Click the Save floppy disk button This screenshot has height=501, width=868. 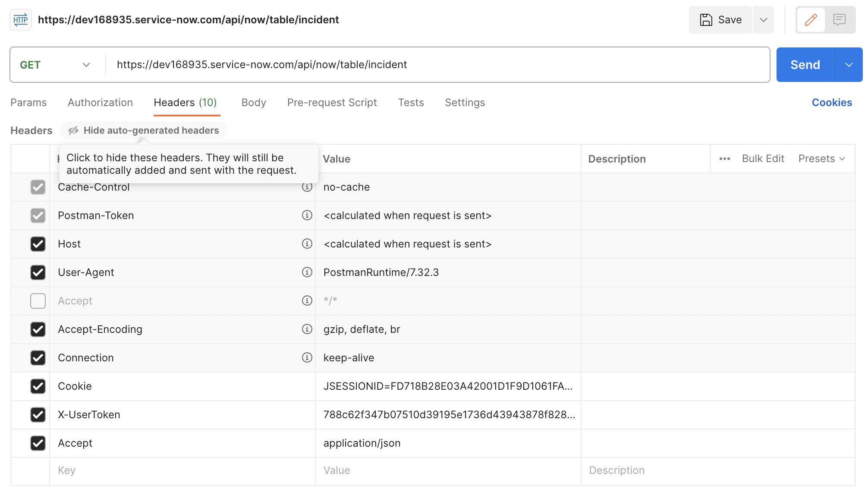720,20
